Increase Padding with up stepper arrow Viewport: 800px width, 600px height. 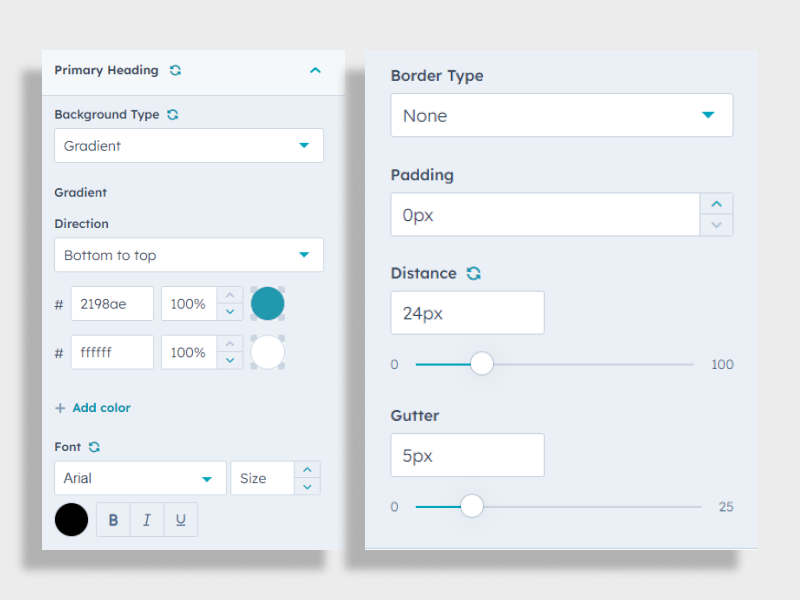click(x=716, y=204)
